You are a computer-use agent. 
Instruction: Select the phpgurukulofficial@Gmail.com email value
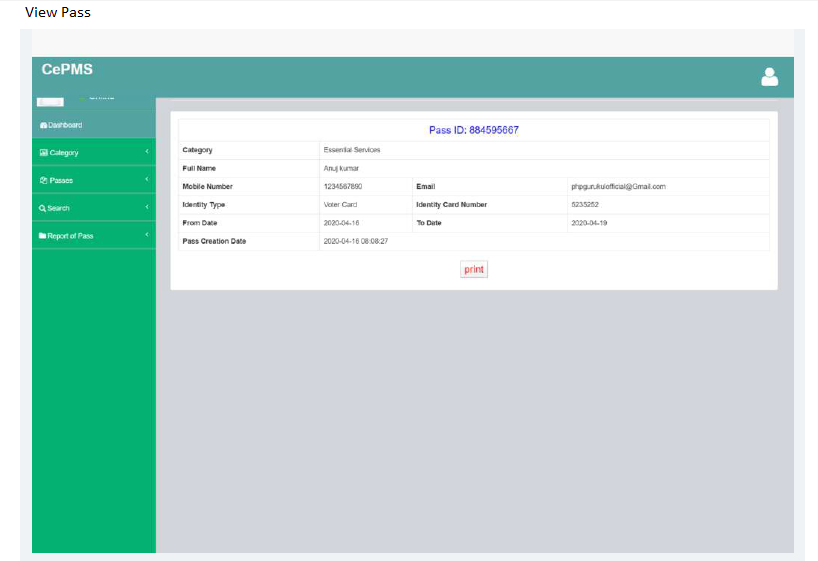click(618, 186)
